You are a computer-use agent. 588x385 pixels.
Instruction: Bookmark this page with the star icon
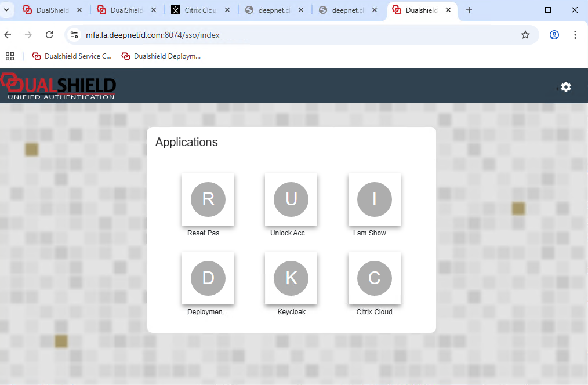coord(525,35)
